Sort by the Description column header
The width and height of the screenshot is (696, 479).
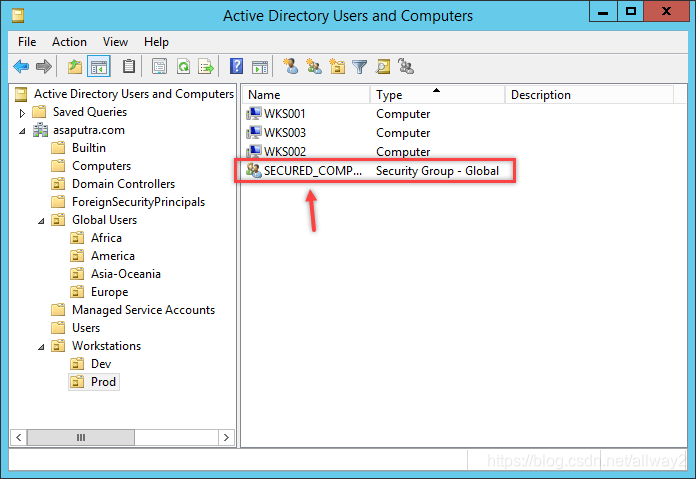point(589,95)
